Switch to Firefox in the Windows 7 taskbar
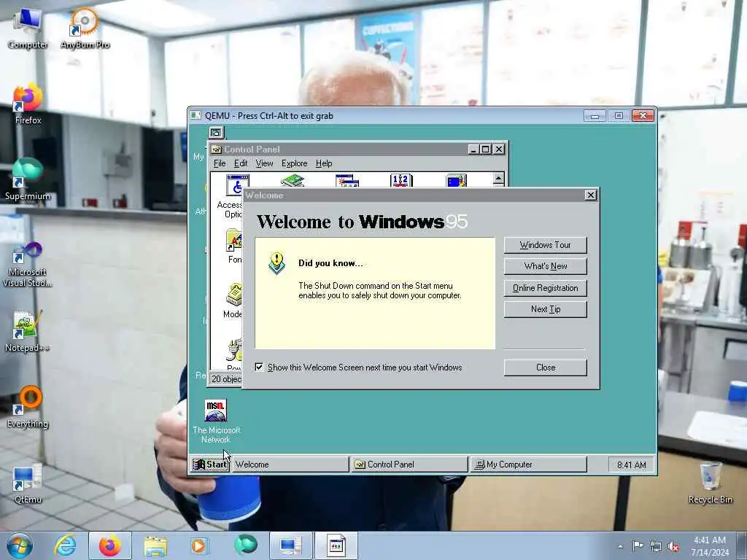 pyautogui.click(x=109, y=545)
